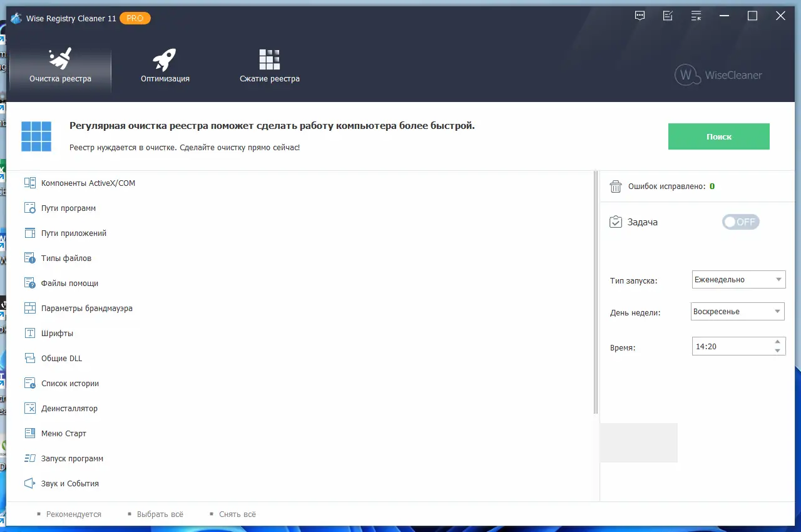Click the Выбрать всё link
The height and width of the screenshot is (532, 801).
click(x=160, y=514)
